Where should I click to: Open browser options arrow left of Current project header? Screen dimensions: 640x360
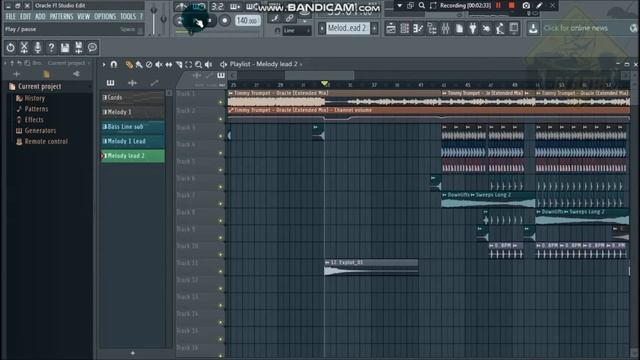(x=5, y=63)
